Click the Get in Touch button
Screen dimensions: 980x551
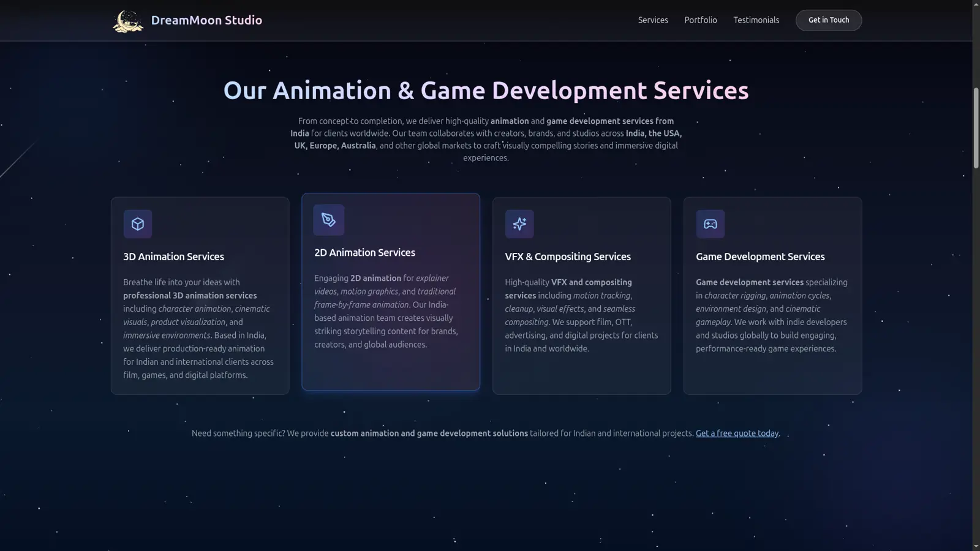pos(829,20)
